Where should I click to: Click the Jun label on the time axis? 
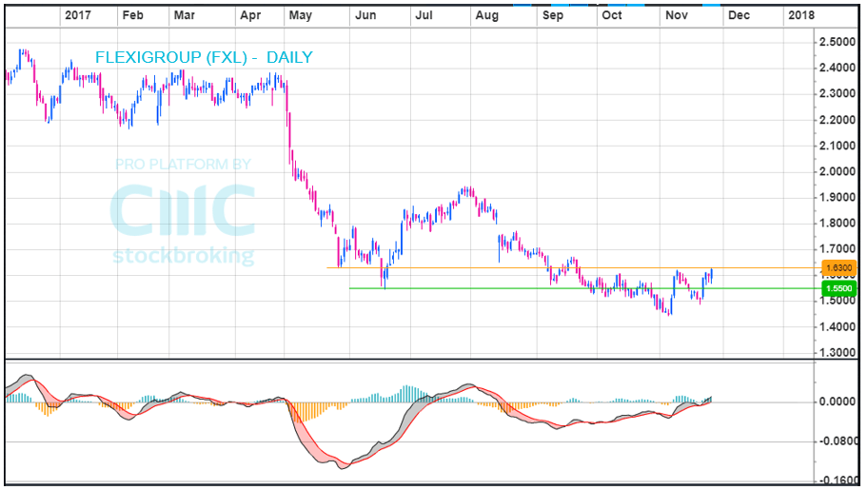tap(365, 15)
